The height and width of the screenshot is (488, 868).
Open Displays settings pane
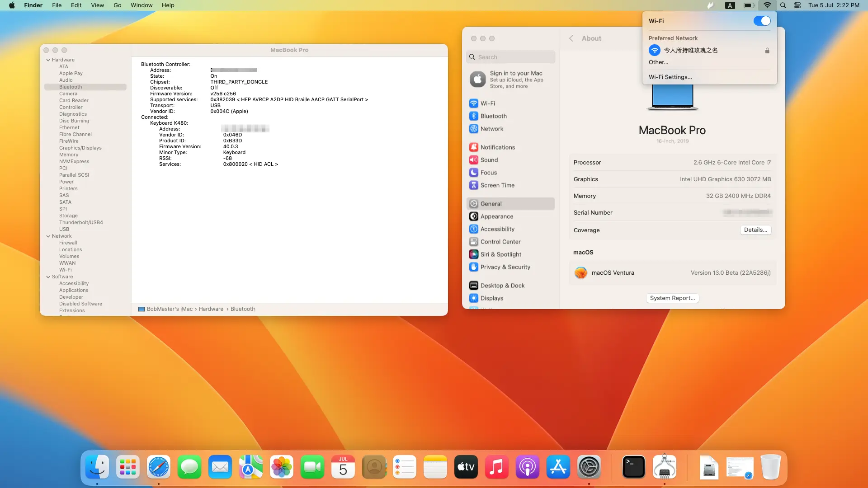(510, 298)
